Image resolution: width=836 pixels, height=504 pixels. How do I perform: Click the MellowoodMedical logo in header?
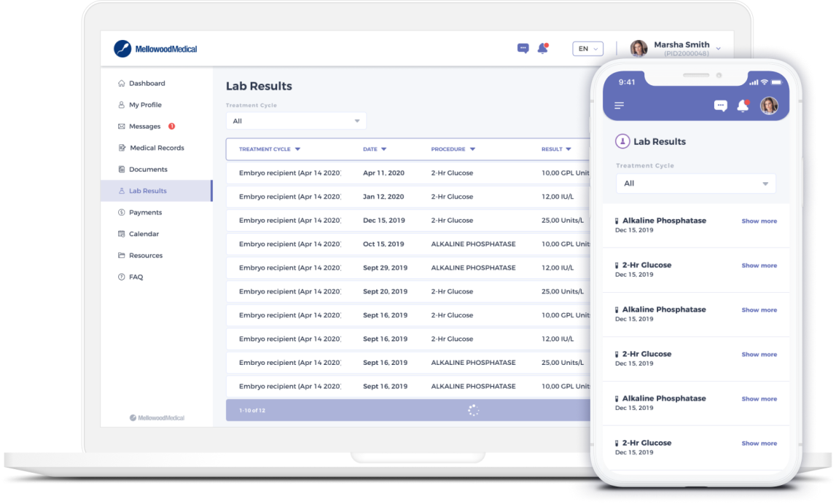click(x=156, y=49)
